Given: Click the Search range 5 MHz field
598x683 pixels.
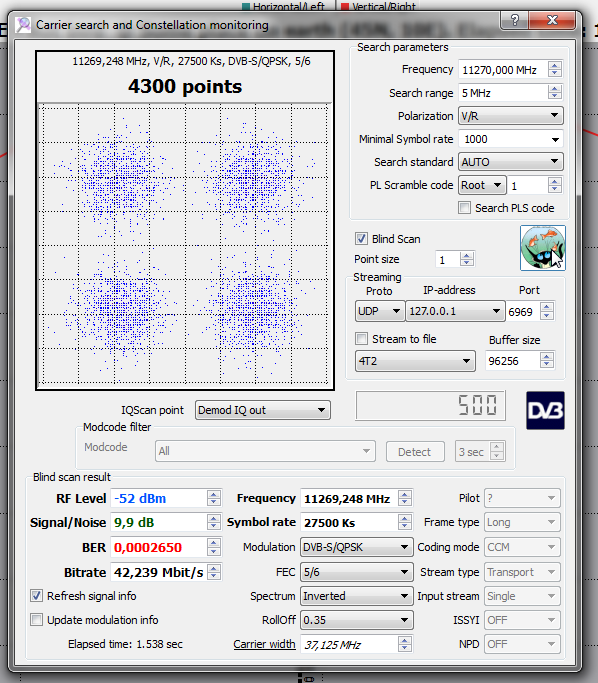Looking at the screenshot, I should 503,93.
